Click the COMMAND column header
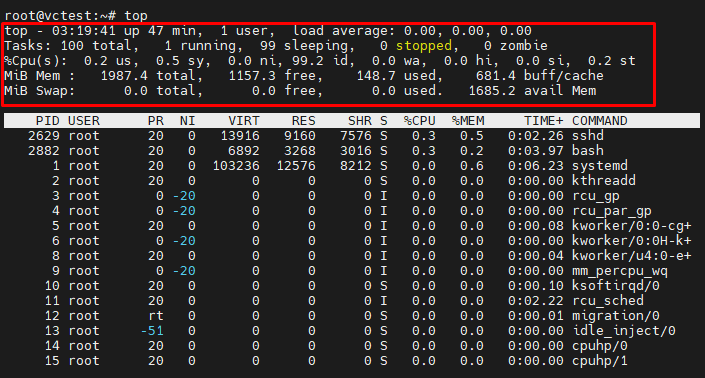Screen dimensions: 705x378 pos(599,121)
